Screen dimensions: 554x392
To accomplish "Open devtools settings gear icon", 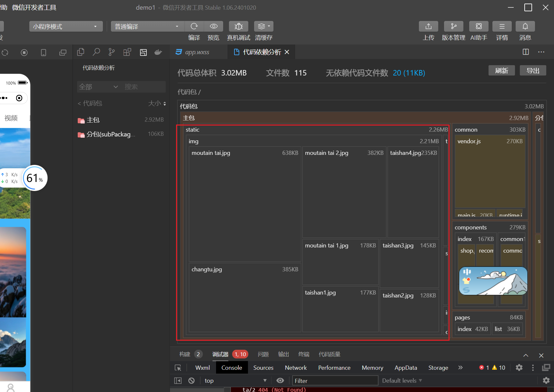I will click(519, 367).
